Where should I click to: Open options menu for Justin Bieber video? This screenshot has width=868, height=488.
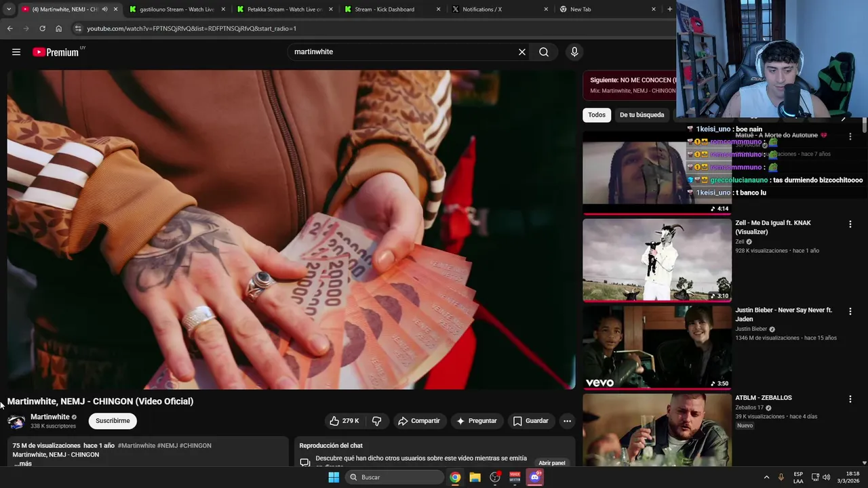(x=850, y=311)
